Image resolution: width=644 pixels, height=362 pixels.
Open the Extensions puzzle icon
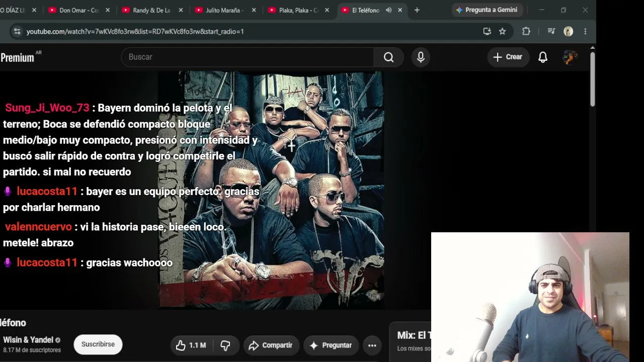(x=526, y=31)
